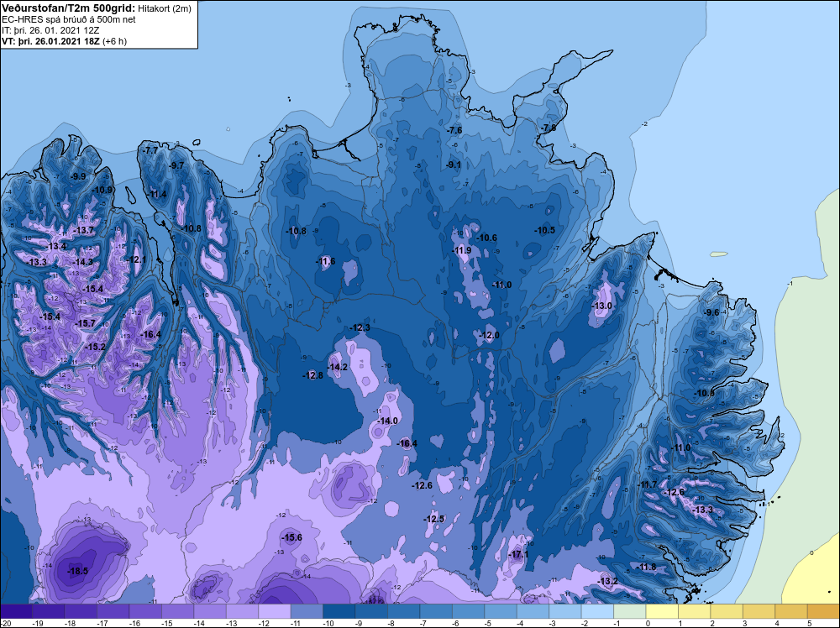Click the -12.8 temperature label

click(312, 375)
